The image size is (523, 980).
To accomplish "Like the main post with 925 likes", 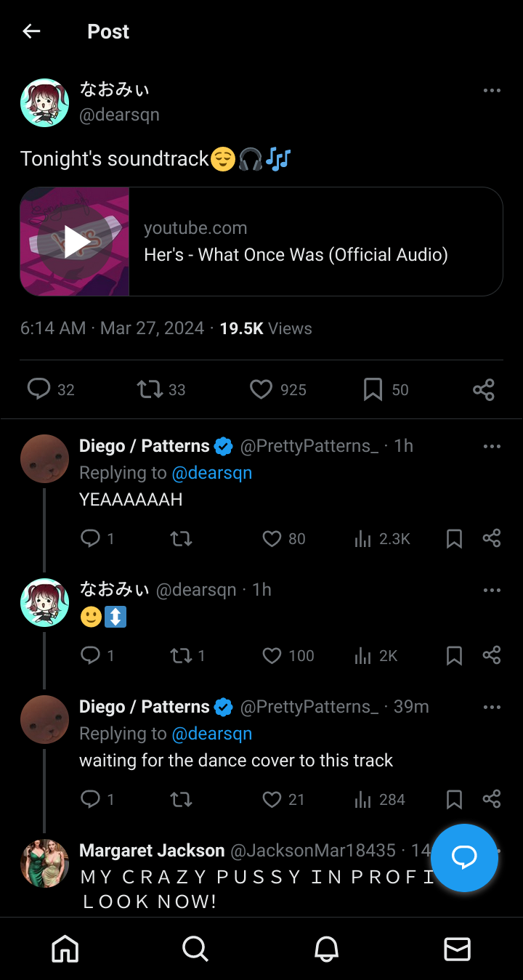I will [x=261, y=389].
